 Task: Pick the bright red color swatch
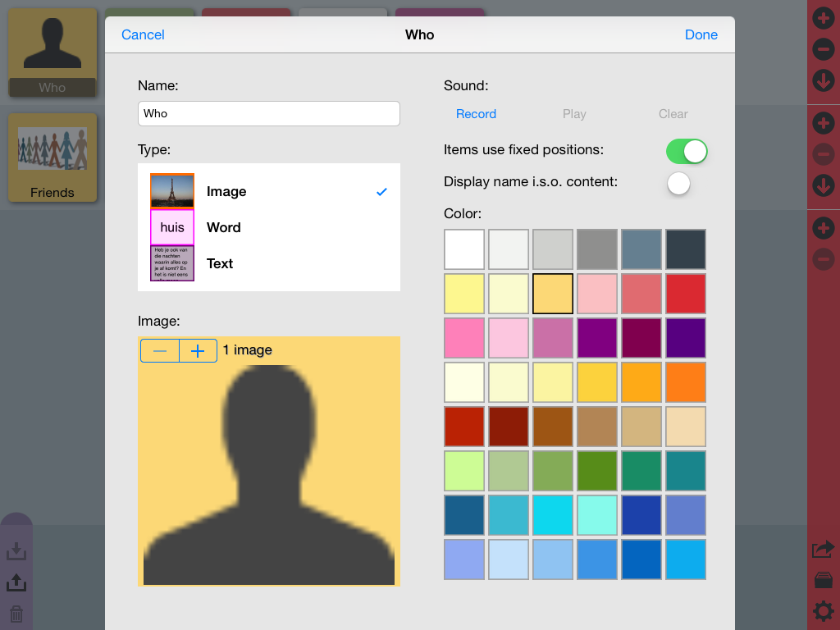(686, 294)
